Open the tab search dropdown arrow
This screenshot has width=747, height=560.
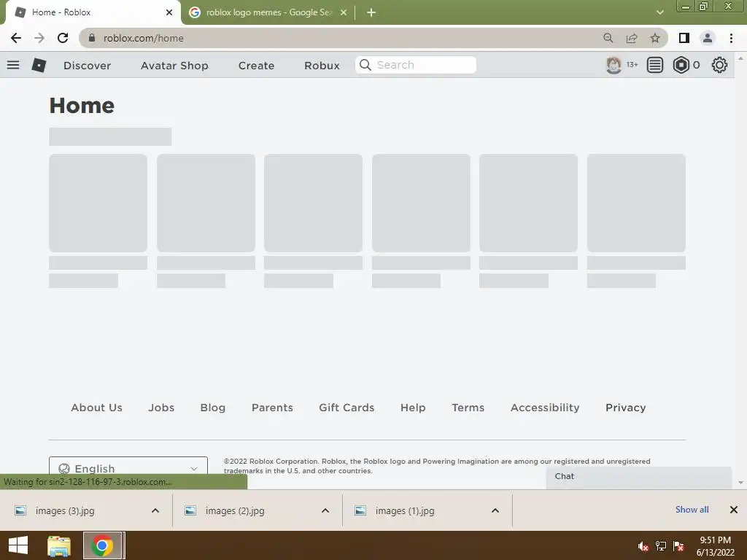point(659,12)
